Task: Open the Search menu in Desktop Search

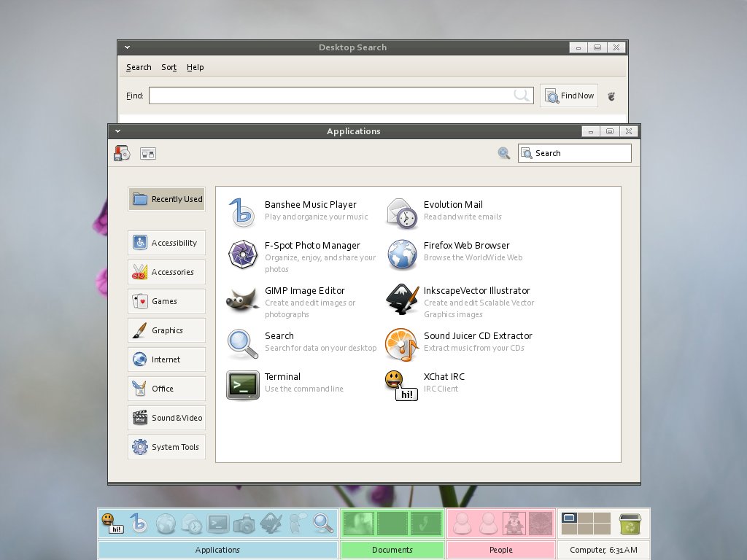Action: pyautogui.click(x=139, y=67)
